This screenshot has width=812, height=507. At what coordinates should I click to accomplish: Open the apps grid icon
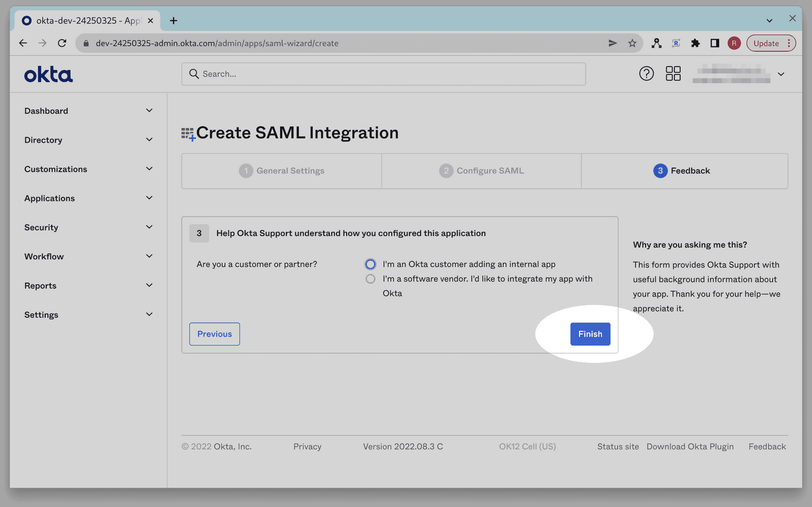point(673,74)
